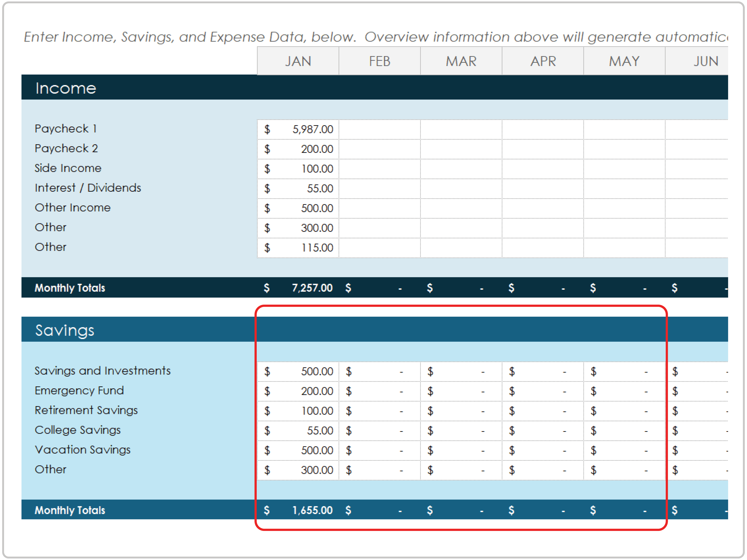The width and height of the screenshot is (747, 560).
Task: Click College Savings January cell showing 55.00
Action: (x=298, y=431)
